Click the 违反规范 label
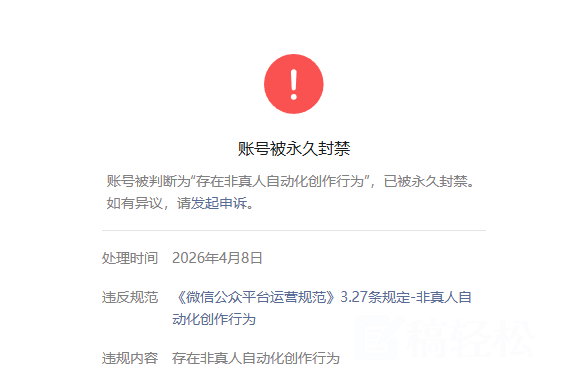 coord(130,298)
